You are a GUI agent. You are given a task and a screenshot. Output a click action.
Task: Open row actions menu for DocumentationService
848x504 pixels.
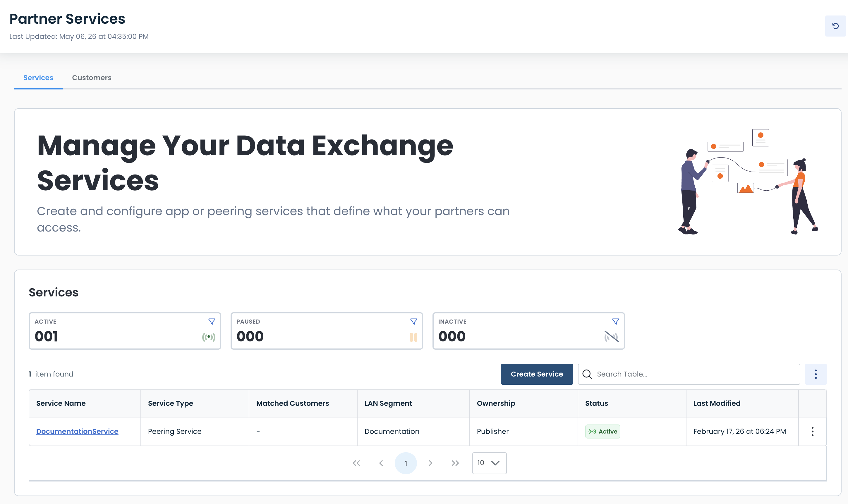pos(812,431)
